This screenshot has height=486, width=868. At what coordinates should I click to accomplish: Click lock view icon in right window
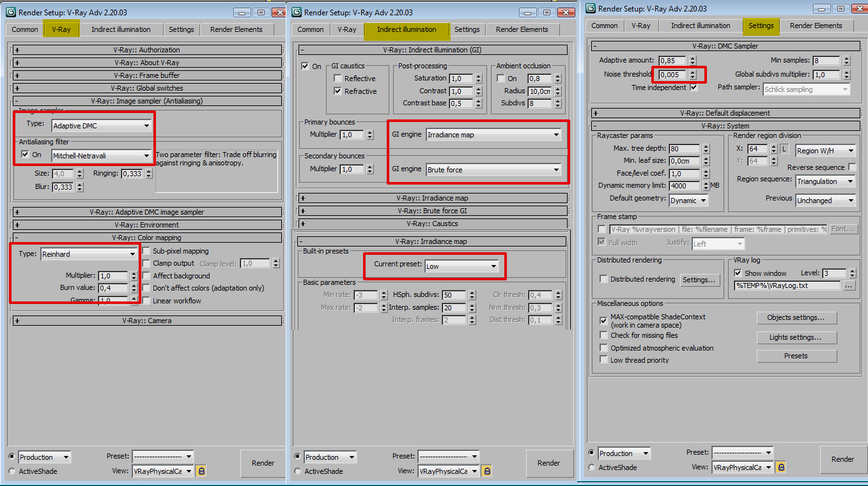point(780,467)
